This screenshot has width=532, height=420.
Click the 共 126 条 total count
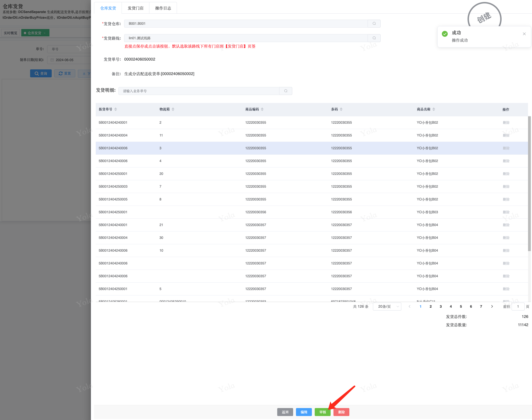361,307
